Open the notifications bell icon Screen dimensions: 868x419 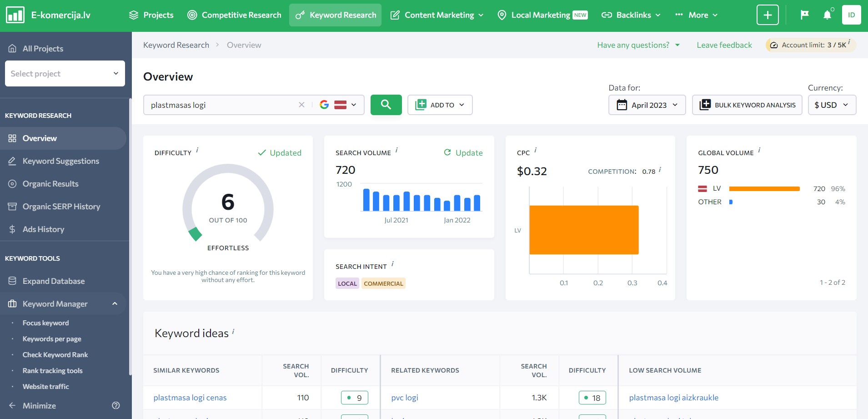[827, 15]
